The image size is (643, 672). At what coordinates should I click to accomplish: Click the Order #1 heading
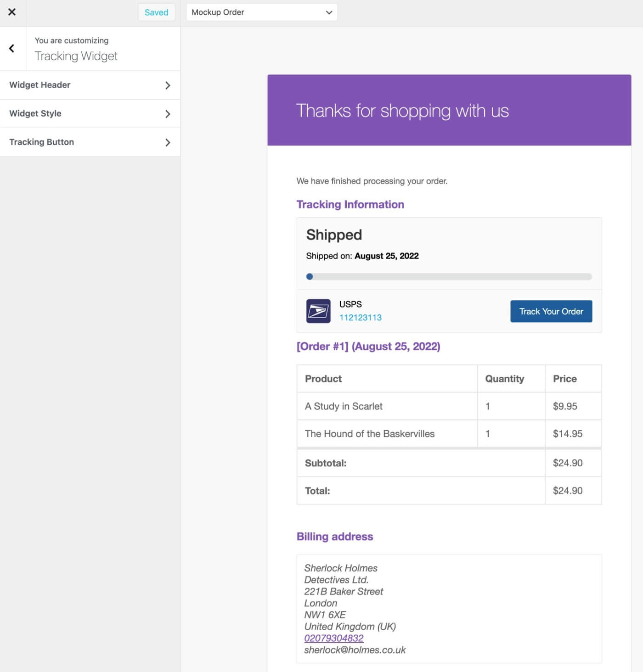point(368,347)
